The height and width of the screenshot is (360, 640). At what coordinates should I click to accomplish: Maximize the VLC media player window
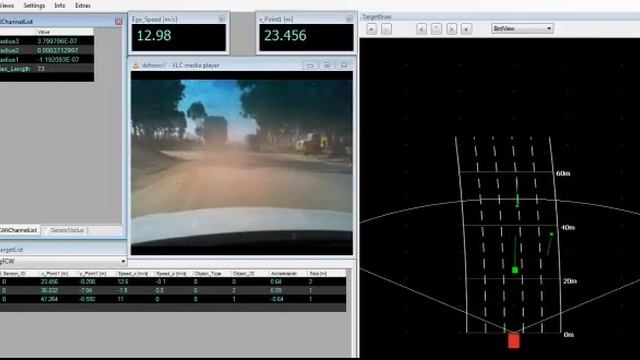click(x=327, y=65)
